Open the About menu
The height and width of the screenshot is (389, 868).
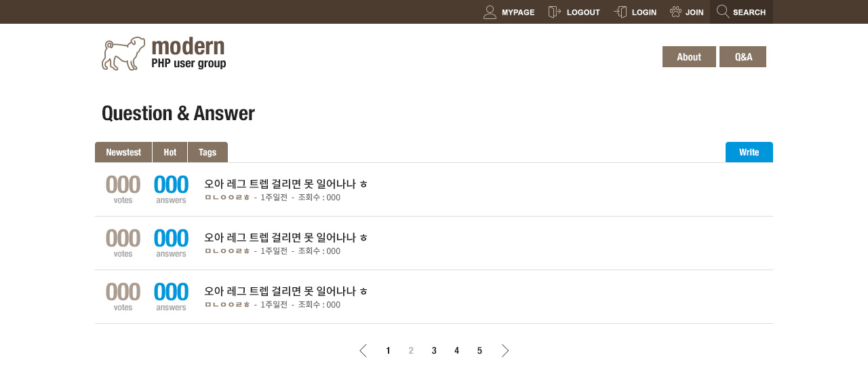(x=689, y=57)
